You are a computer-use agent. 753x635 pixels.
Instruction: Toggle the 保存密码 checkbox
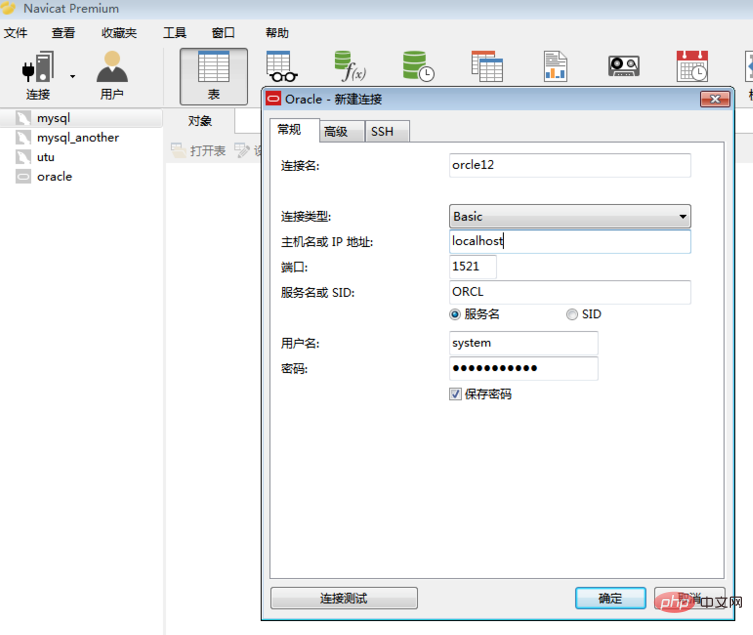(x=455, y=394)
